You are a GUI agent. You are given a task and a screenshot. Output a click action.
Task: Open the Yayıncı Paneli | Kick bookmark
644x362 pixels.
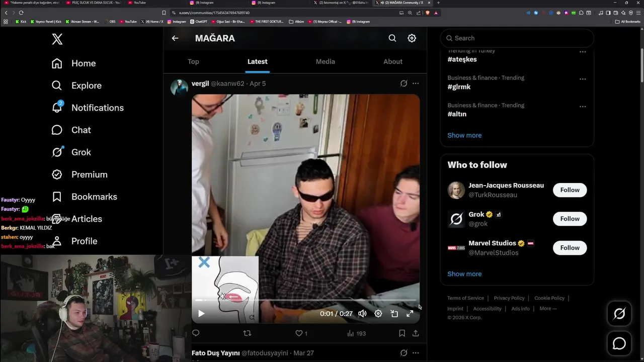coord(46,22)
